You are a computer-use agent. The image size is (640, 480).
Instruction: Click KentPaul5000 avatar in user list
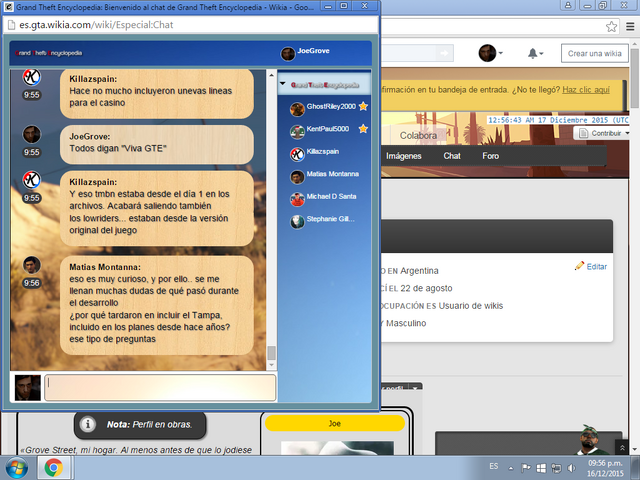tap(297, 132)
